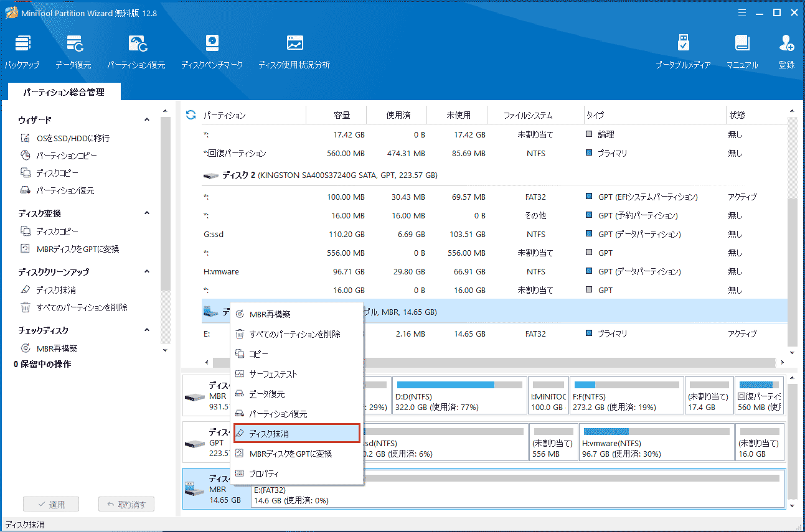
Task: Select the *:回復パーティション row
Action: [494, 153]
